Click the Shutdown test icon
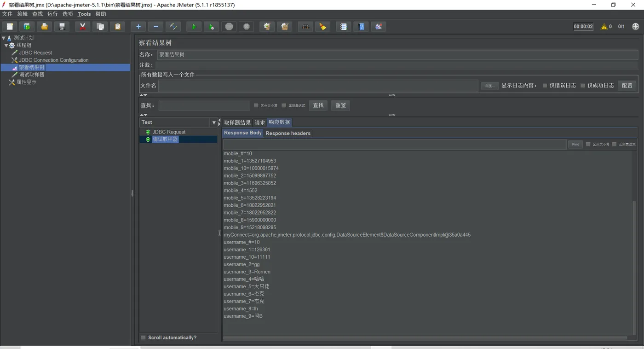The width and height of the screenshot is (644, 349). [x=246, y=27]
